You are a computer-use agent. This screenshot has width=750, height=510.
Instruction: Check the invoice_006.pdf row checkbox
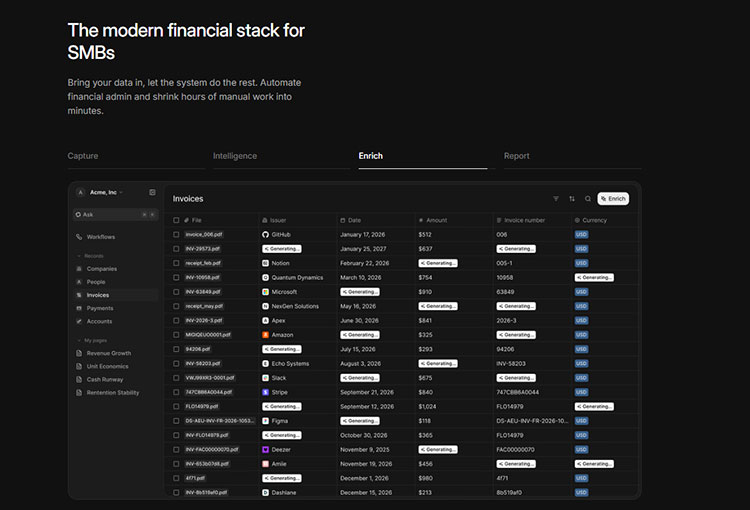(176, 234)
